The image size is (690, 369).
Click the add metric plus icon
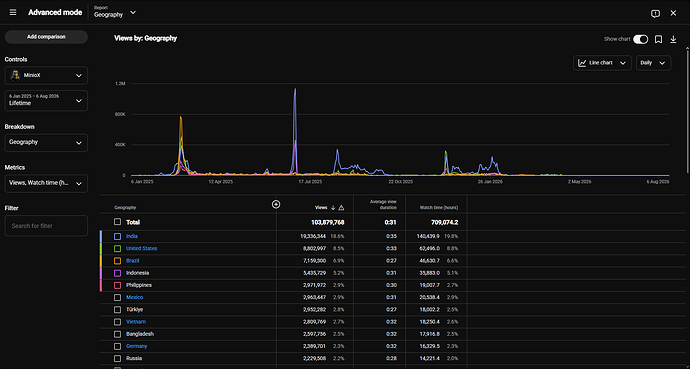click(x=276, y=204)
